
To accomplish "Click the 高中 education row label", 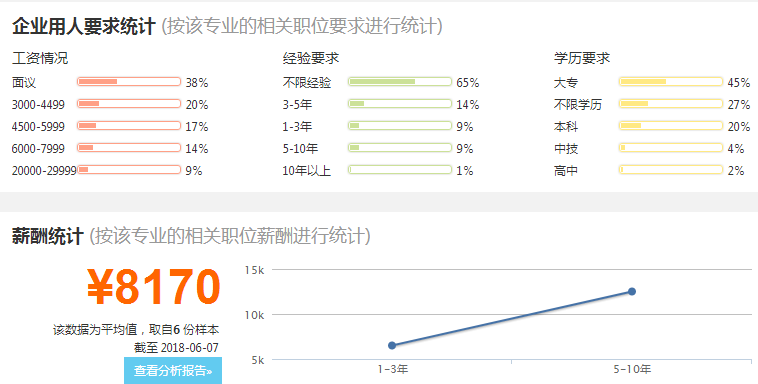I will [566, 171].
